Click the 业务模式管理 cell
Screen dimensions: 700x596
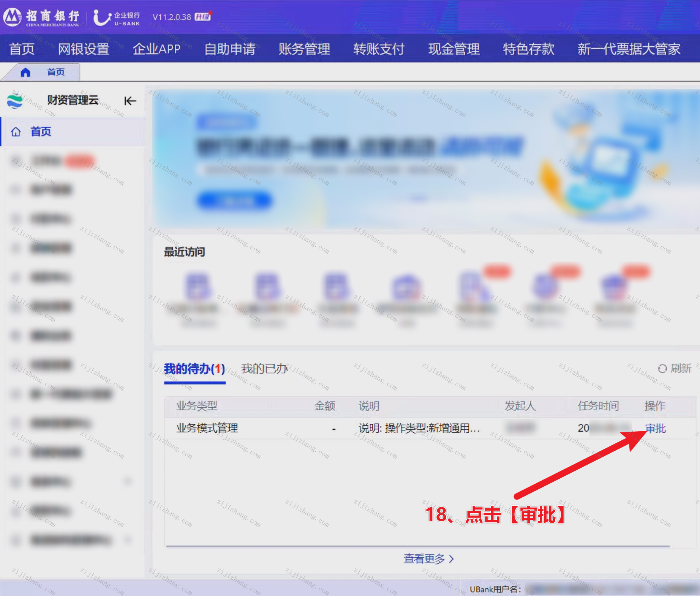click(x=207, y=428)
